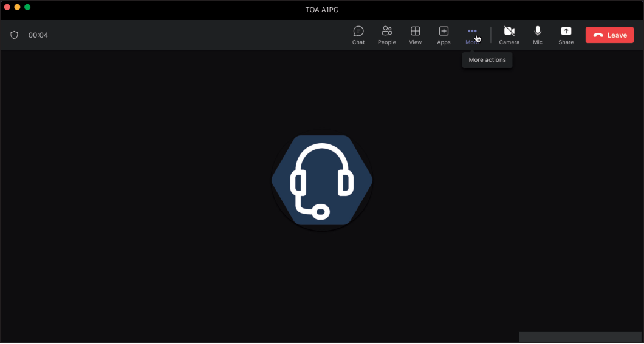The height and width of the screenshot is (344, 644).
Task: Select the headset avatar in the center
Action: (x=322, y=181)
